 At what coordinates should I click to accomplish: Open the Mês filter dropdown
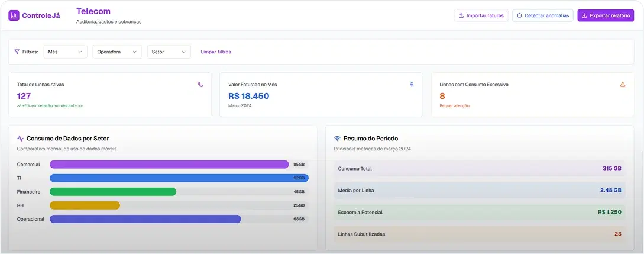(65, 52)
